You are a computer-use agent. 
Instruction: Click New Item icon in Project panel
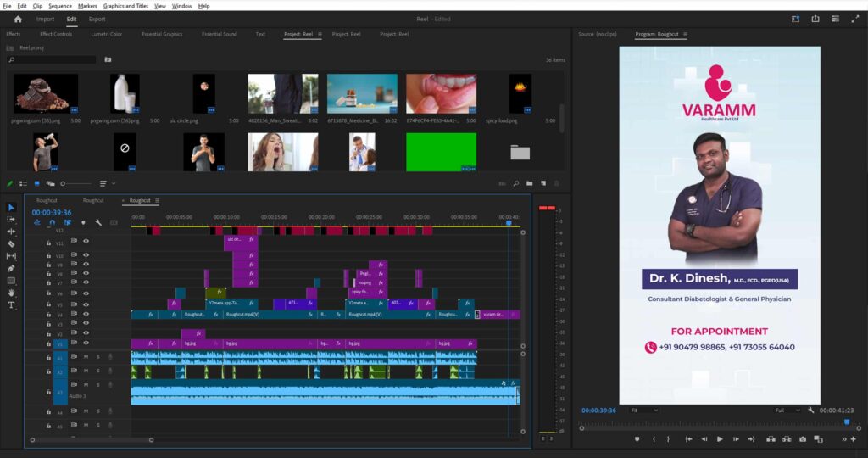click(x=543, y=183)
